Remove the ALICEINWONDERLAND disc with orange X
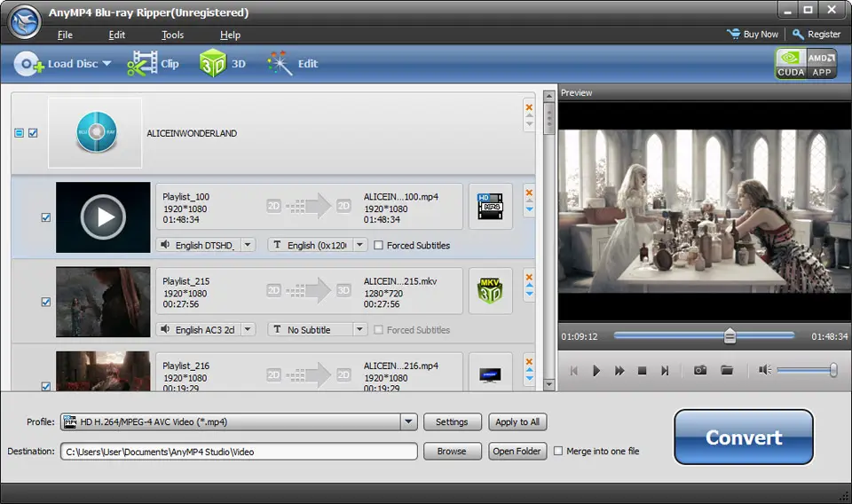852x504 pixels. click(529, 107)
